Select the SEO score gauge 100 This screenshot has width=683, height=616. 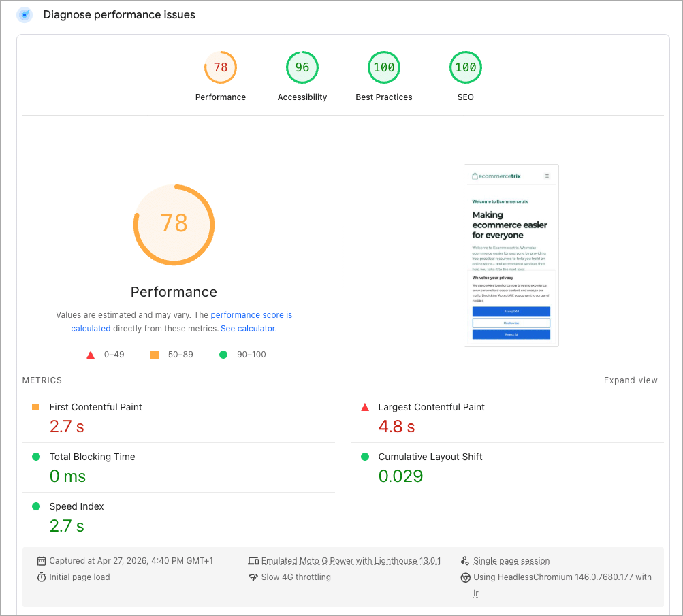click(x=466, y=67)
